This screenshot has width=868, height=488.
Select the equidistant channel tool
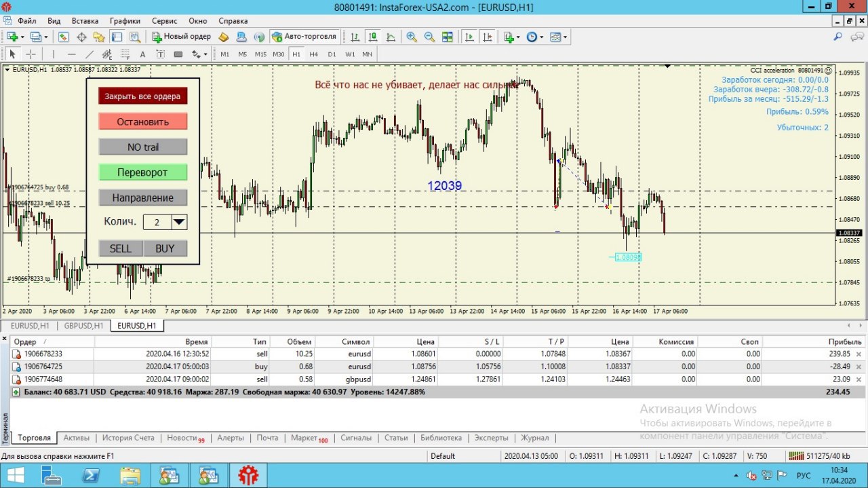[106, 54]
